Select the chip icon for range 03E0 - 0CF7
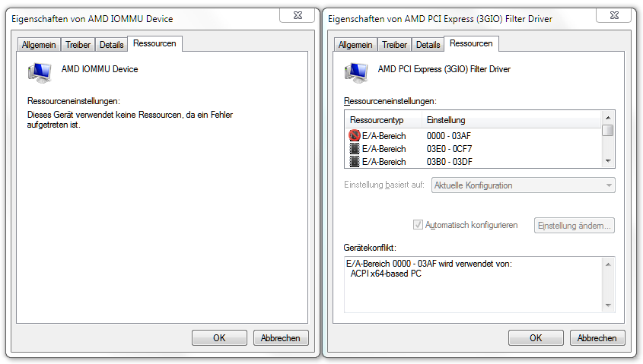 [355, 149]
